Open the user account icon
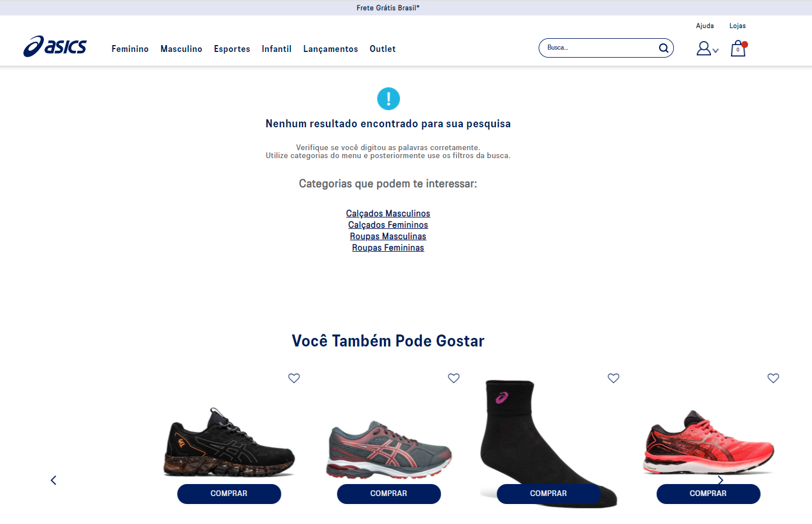Viewport: 812px width, 524px height. pos(704,49)
